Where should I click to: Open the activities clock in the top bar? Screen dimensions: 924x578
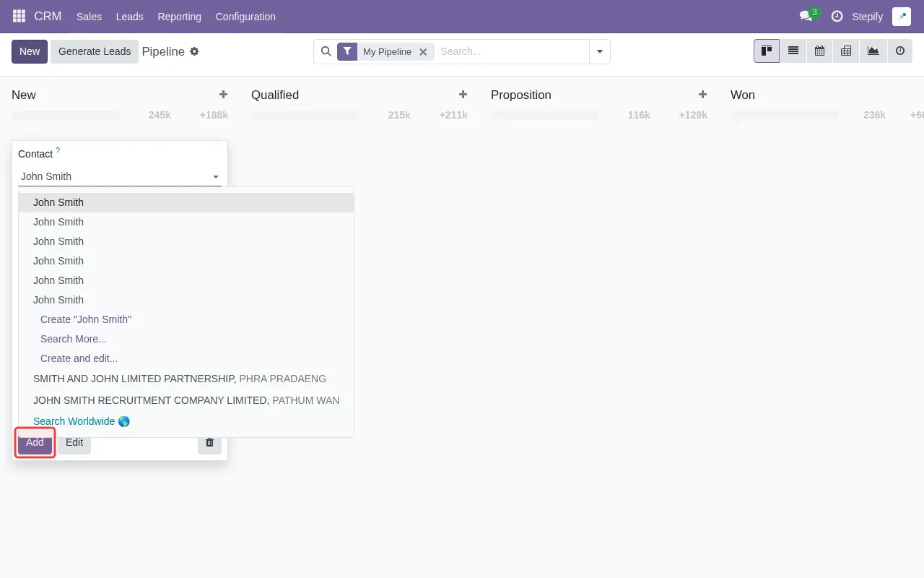pyautogui.click(x=836, y=16)
